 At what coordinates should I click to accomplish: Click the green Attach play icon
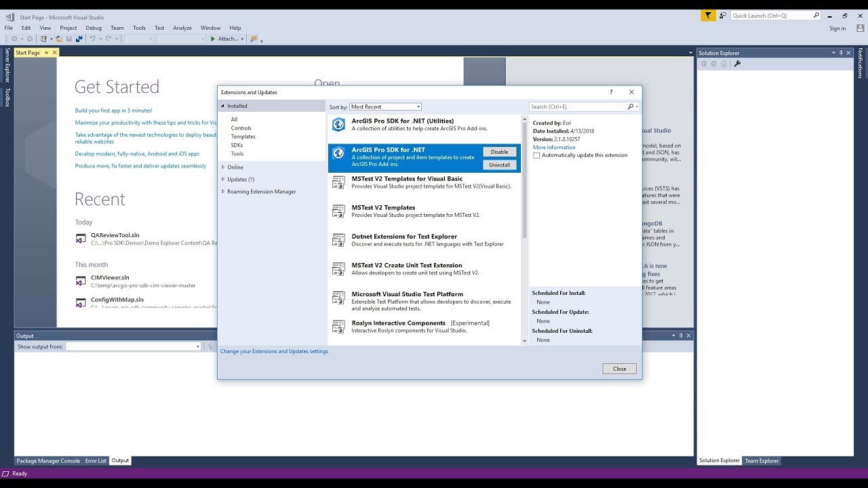213,39
